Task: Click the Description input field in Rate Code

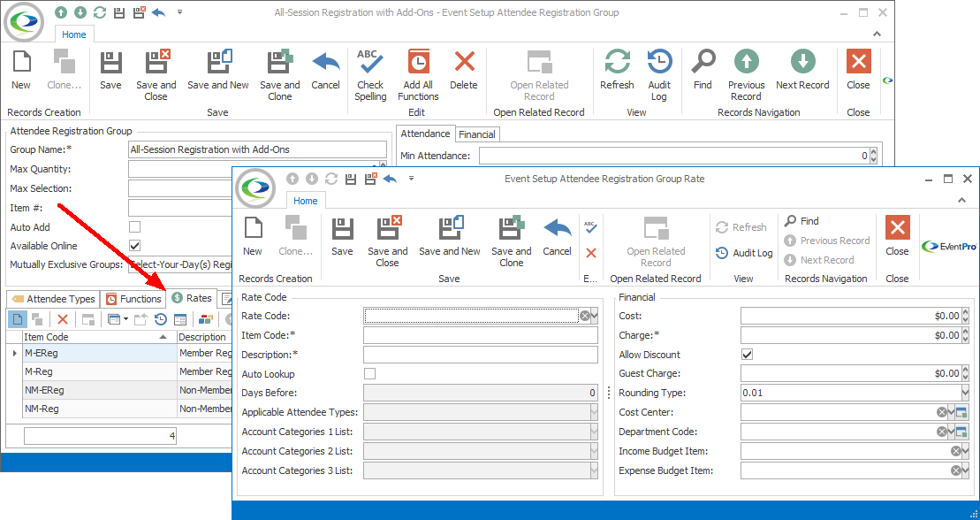Action: coord(481,355)
